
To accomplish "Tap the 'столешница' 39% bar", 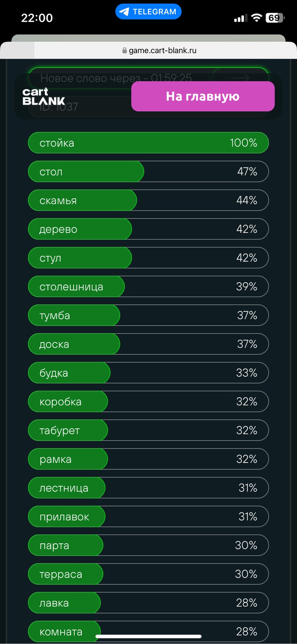I will [x=148, y=287].
